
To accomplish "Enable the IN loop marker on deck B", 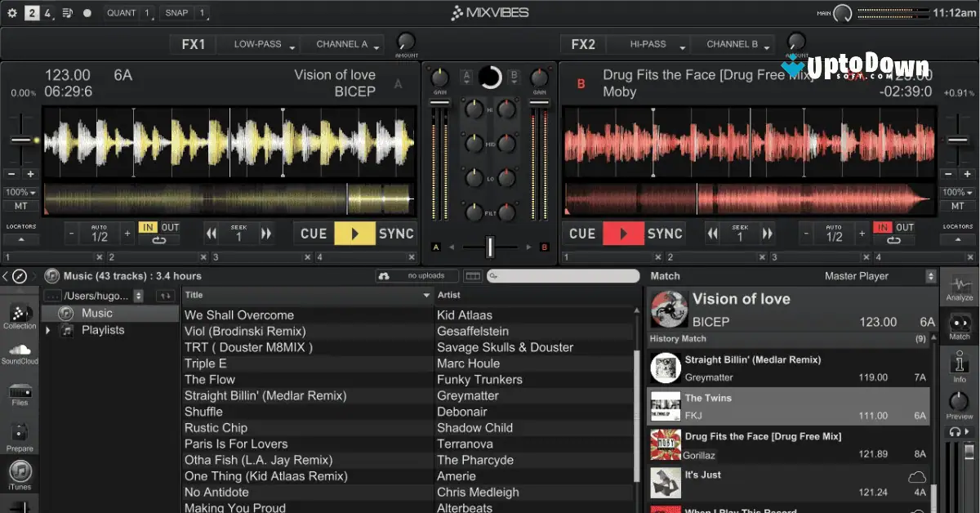I will [884, 228].
